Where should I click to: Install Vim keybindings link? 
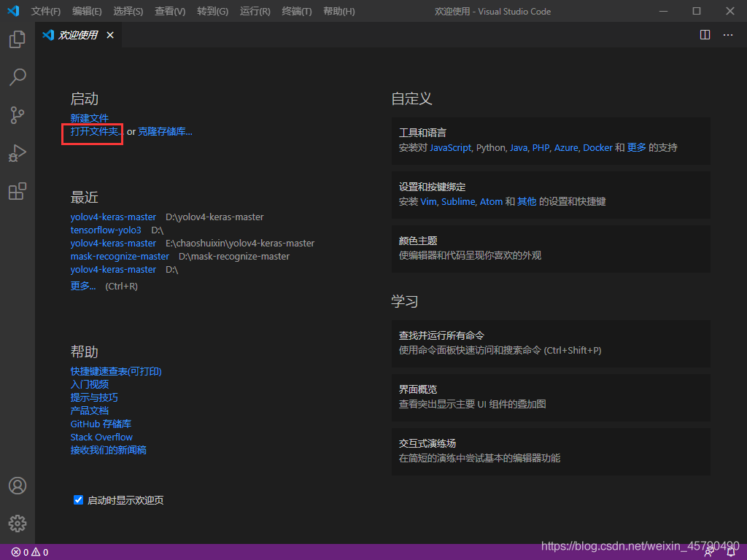click(x=428, y=202)
